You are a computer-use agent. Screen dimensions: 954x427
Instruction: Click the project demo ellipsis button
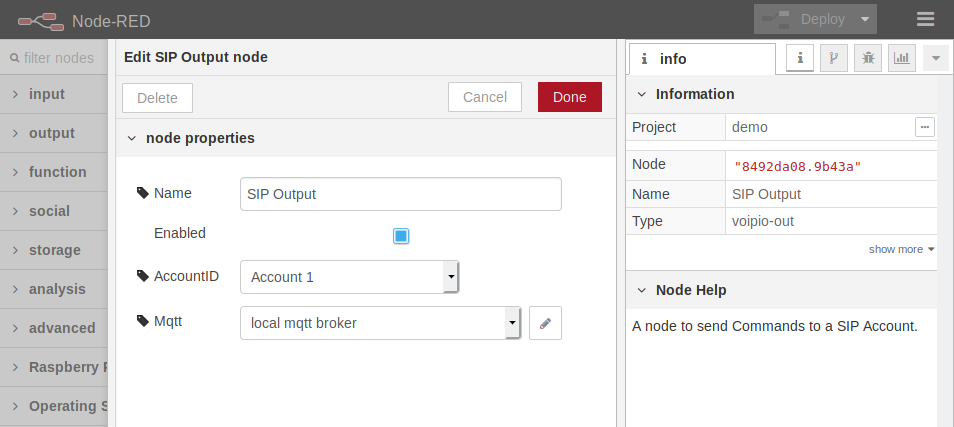click(924, 127)
